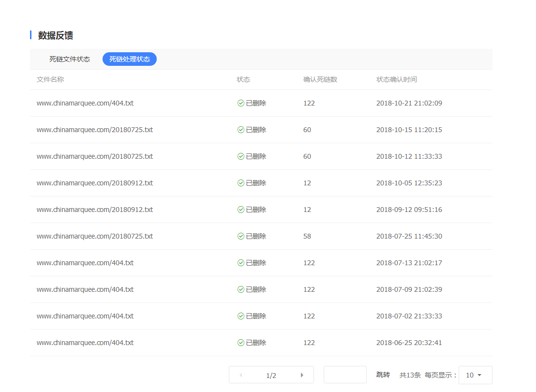Click the 已删除 status icon for 2018-10-15 row

click(x=241, y=130)
